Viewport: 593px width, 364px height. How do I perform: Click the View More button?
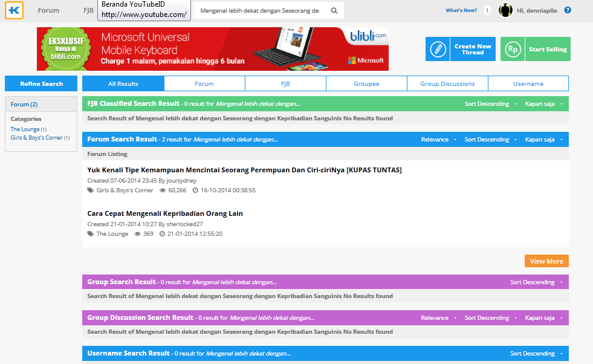(x=546, y=261)
